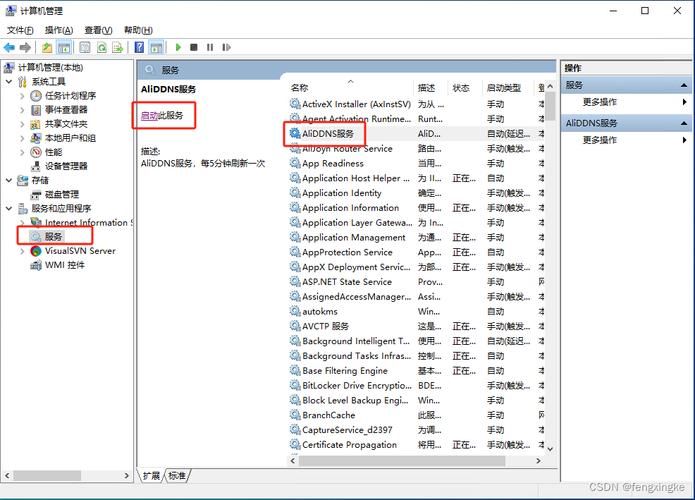This screenshot has width=695, height=500.
Task: Collapse the 服务 section in actions pane
Action: 684,85
